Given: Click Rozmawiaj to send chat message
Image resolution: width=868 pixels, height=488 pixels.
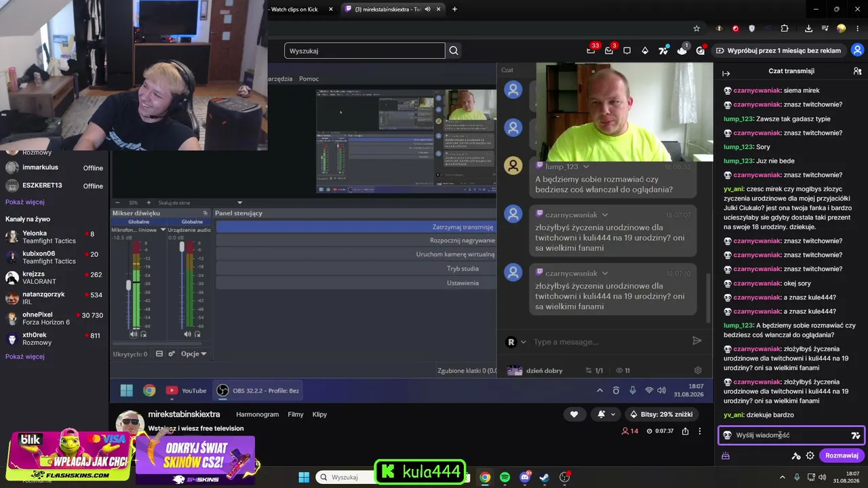Looking at the screenshot, I should [842, 455].
